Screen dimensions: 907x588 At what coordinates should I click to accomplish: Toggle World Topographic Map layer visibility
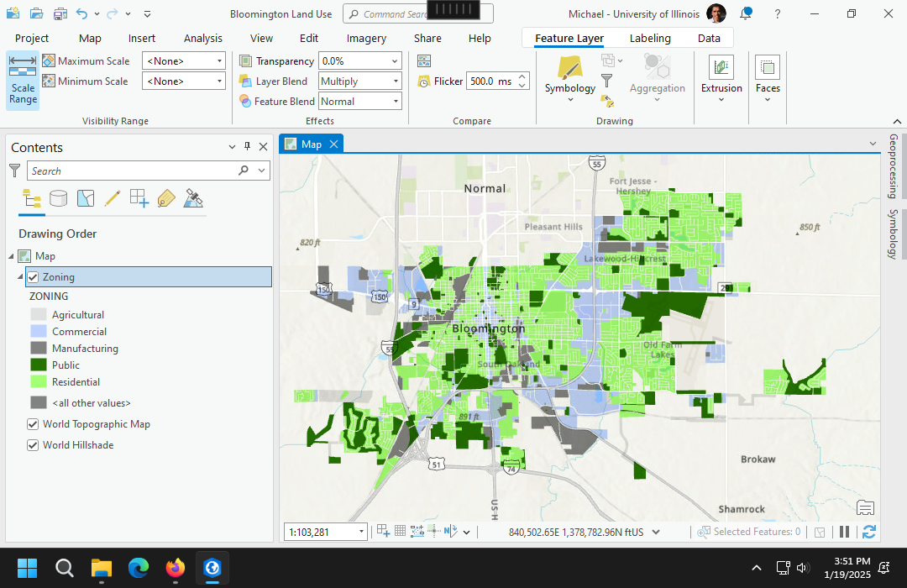(x=33, y=424)
